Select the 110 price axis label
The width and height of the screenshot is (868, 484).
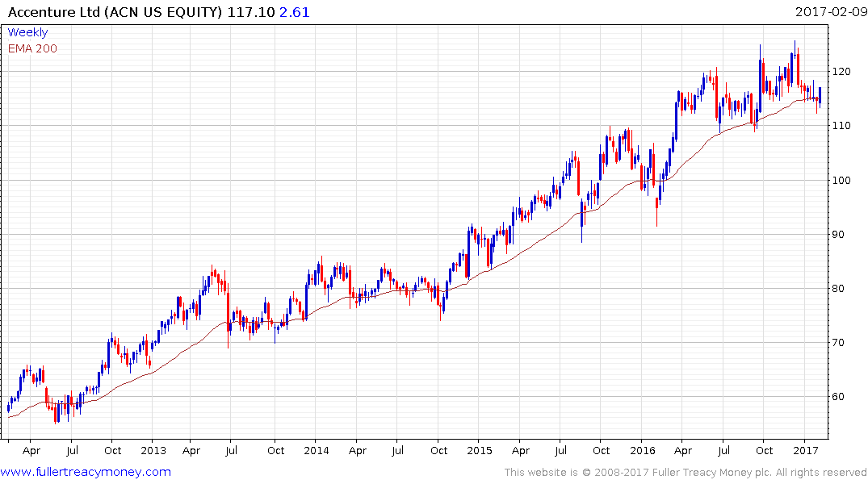coord(841,126)
